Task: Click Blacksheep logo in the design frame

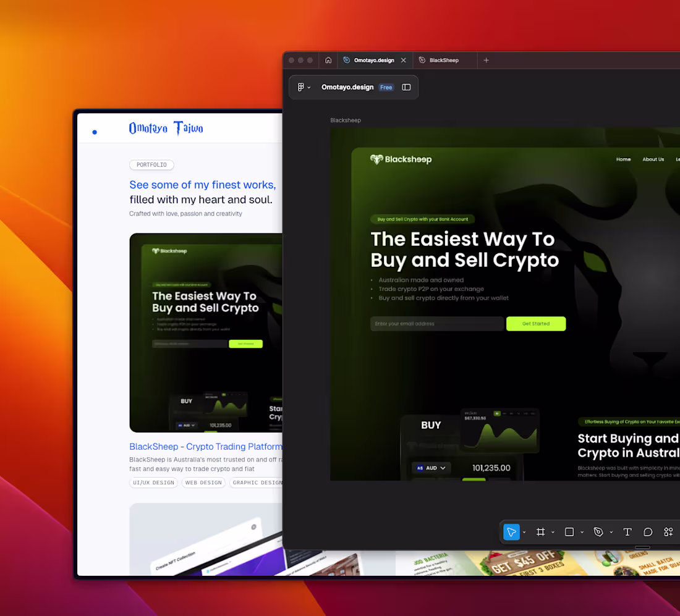Action: coord(401,159)
